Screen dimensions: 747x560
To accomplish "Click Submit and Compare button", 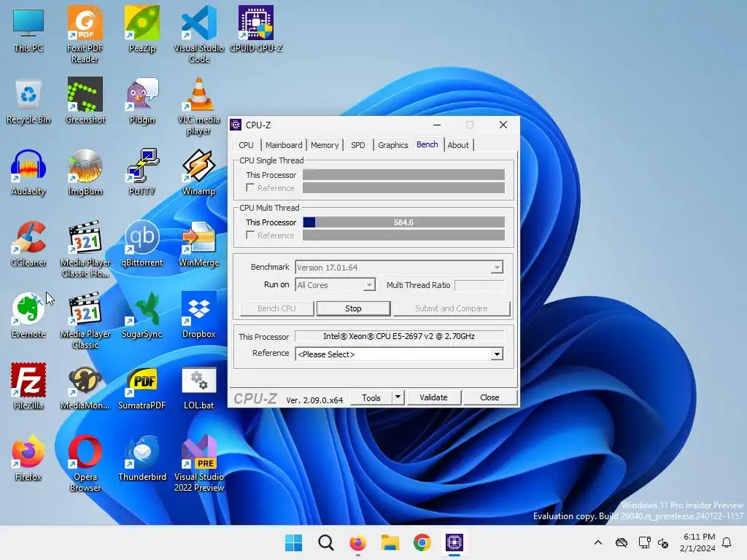I will 452,308.
